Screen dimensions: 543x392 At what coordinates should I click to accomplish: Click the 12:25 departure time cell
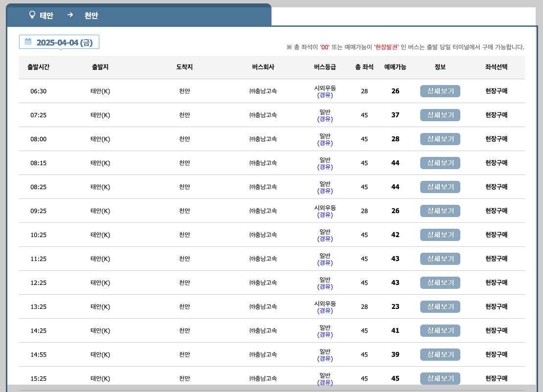(x=39, y=283)
